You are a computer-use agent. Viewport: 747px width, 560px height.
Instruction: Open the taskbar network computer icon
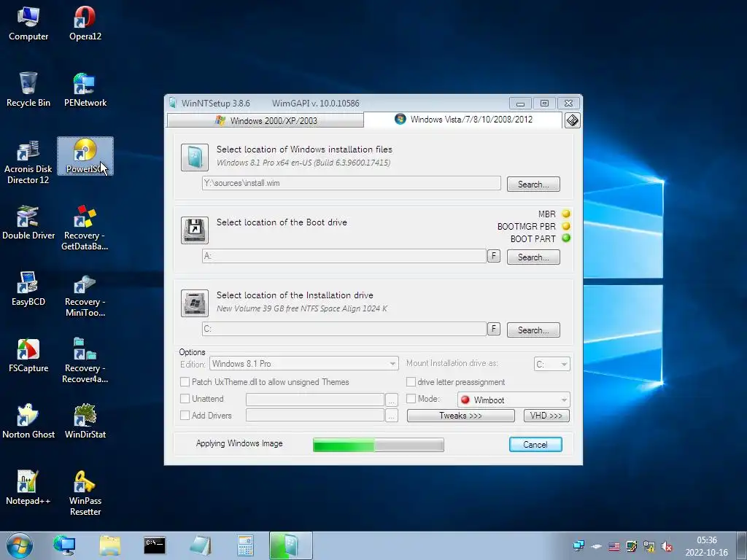pos(64,545)
